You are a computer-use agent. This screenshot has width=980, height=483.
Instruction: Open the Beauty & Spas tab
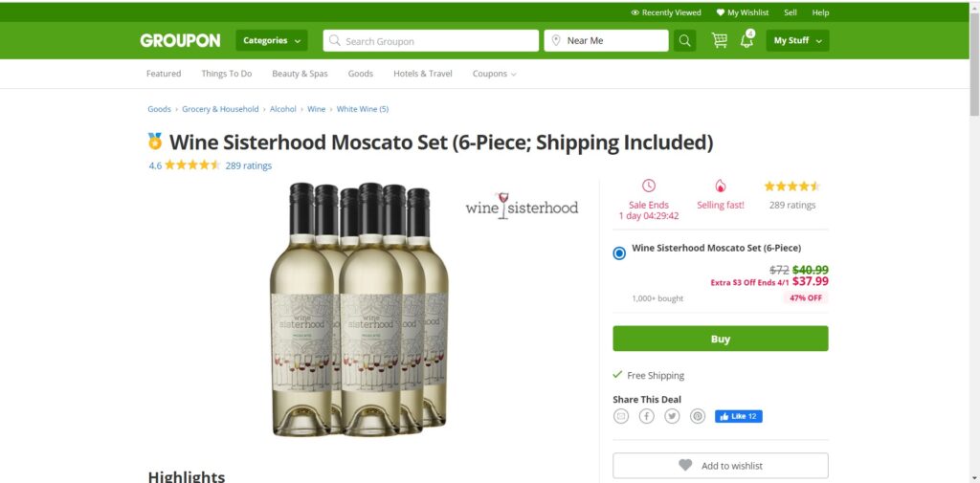click(300, 74)
